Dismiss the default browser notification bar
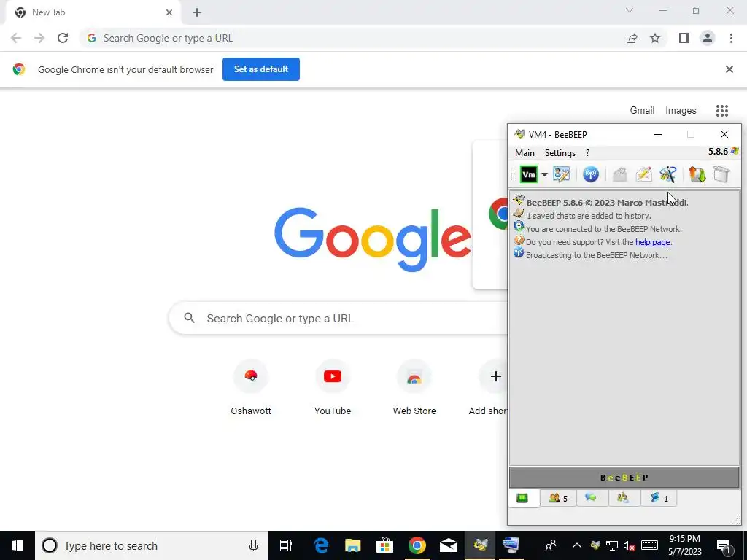Screen dimensions: 747x560 [x=729, y=69]
